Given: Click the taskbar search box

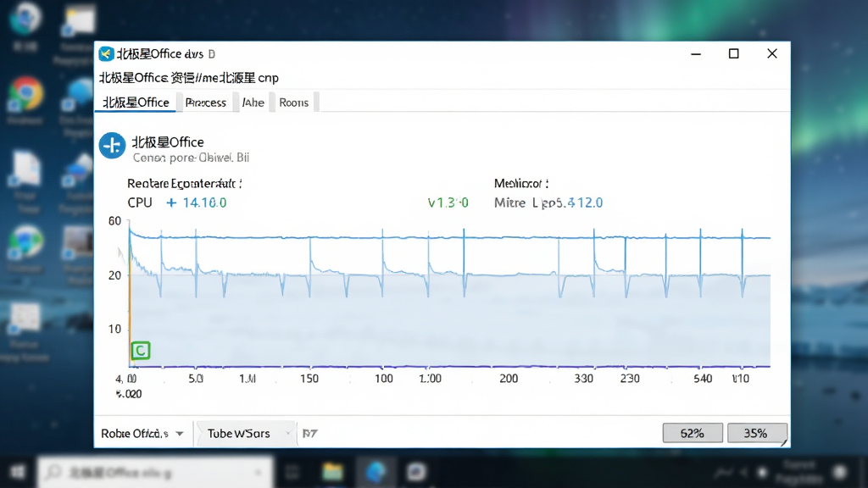Looking at the screenshot, I should (155, 472).
